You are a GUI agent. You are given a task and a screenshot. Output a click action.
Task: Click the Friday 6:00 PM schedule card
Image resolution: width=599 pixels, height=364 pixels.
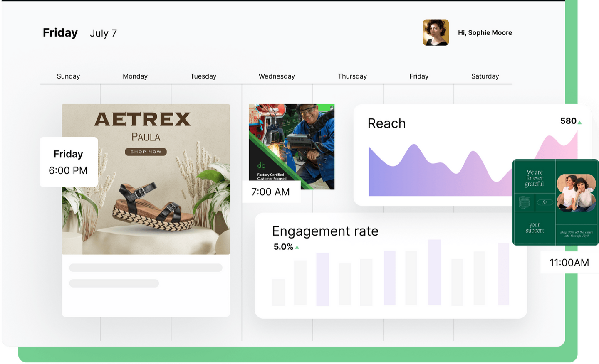tap(69, 162)
